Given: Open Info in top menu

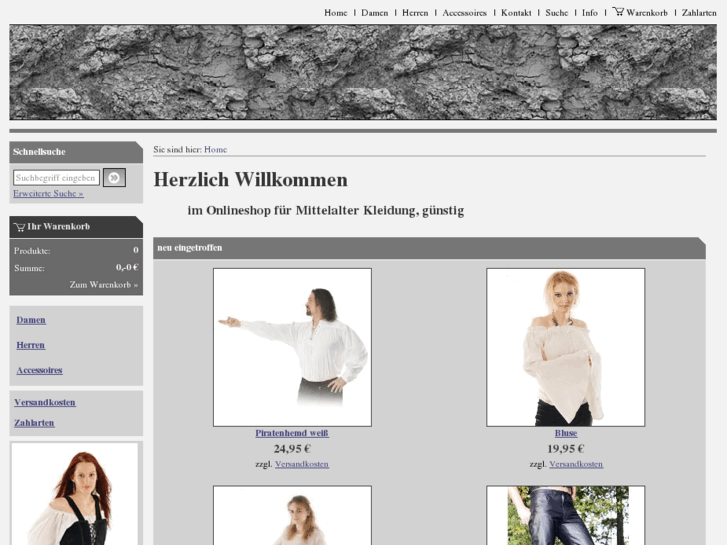Looking at the screenshot, I should coord(590,13).
